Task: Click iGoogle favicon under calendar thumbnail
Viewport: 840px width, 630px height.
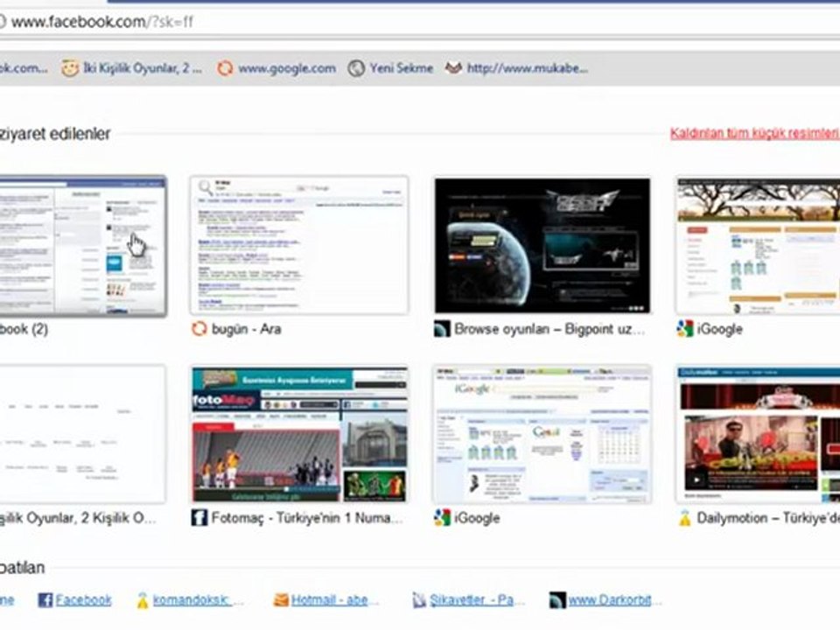Action: click(442, 518)
